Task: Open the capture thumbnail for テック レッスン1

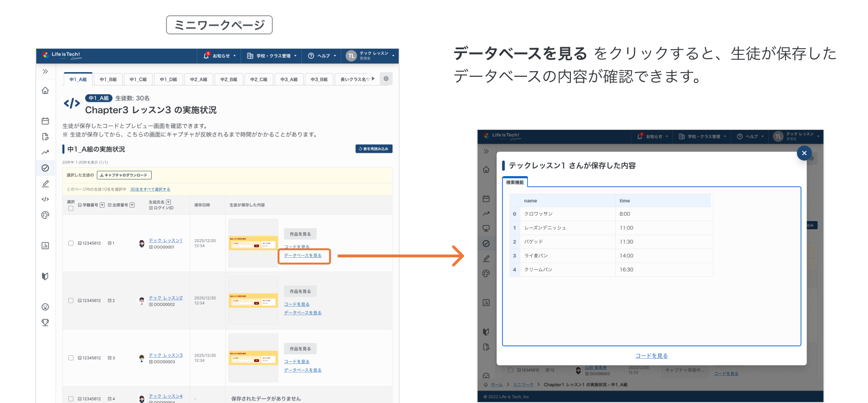Action: [253, 243]
